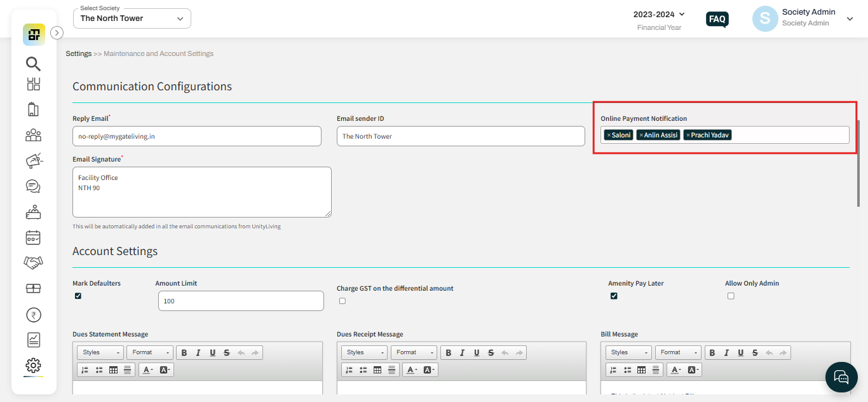
Task: Enable Charge GST on the differential amount
Action: point(342,300)
